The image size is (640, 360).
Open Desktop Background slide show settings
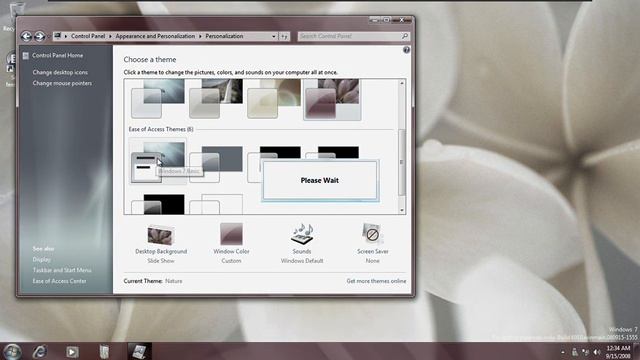(x=161, y=243)
